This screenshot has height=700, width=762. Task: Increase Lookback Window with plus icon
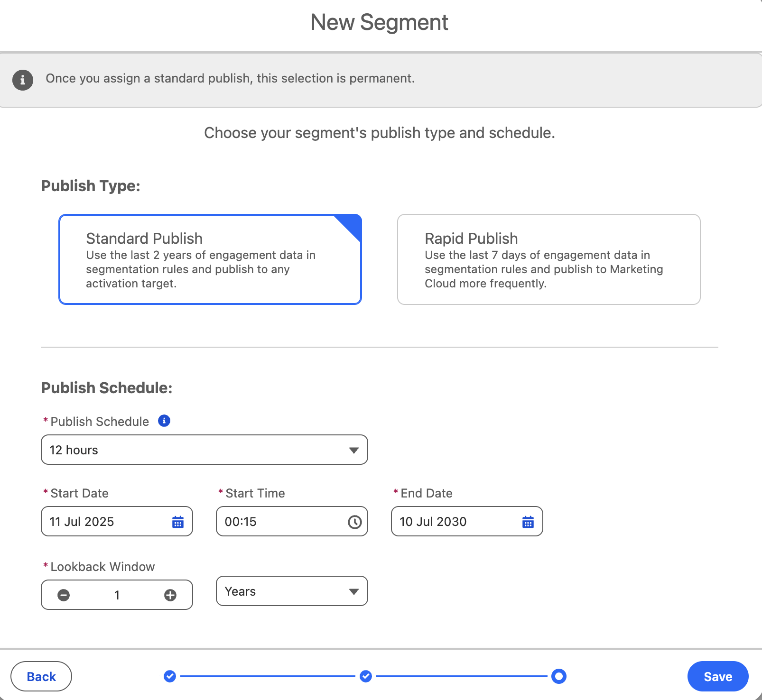(x=170, y=595)
